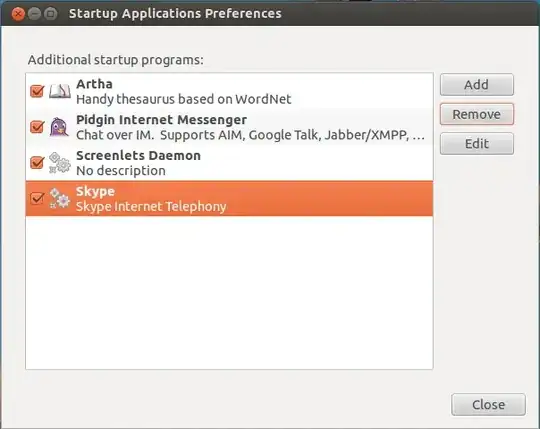The image size is (540, 429).
Task: Uncheck the Artha startup checkbox
Action: pyautogui.click(x=37, y=91)
